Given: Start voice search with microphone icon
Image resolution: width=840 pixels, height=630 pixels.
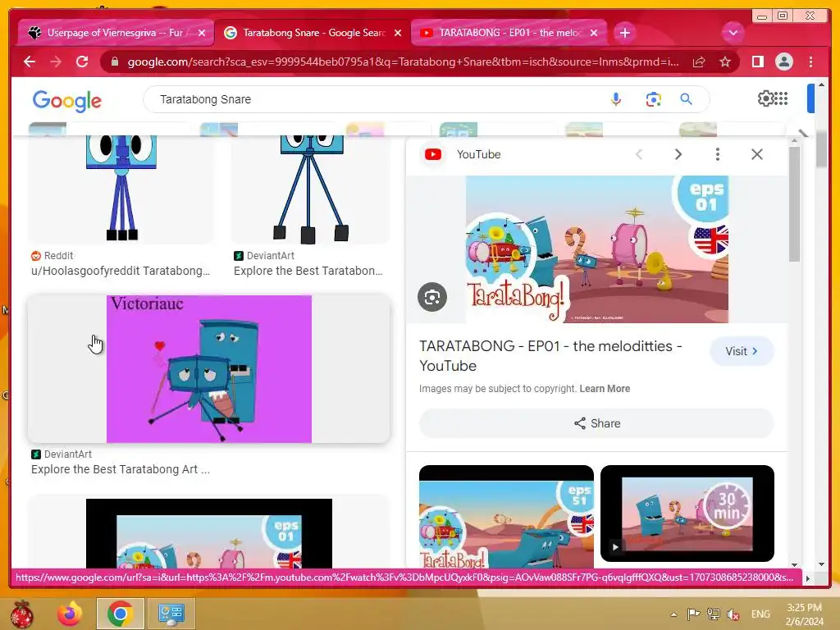Looking at the screenshot, I should pos(616,99).
